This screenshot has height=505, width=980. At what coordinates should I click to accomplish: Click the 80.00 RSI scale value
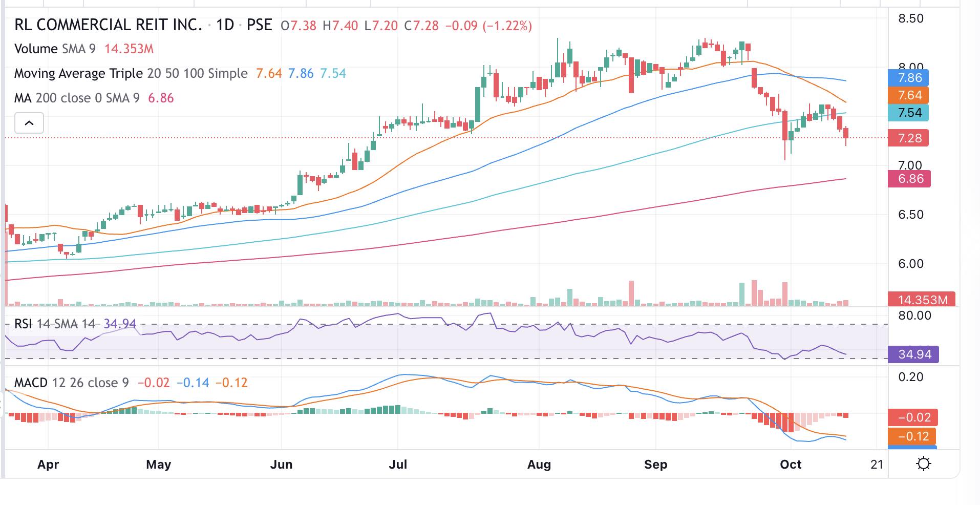click(914, 315)
